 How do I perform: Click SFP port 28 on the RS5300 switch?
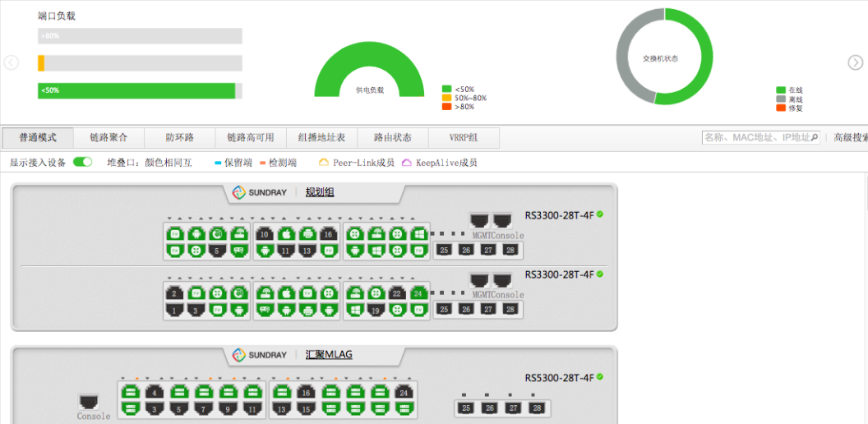pos(537,408)
